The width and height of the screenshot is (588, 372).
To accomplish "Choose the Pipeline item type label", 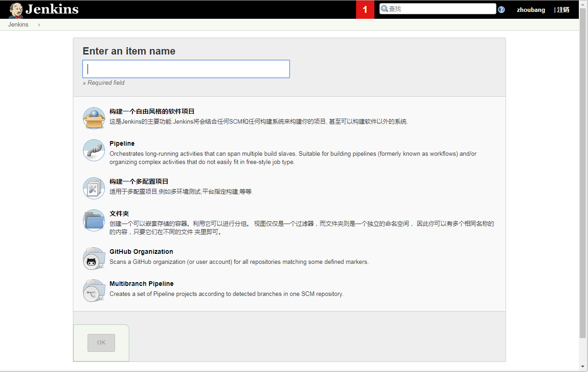I will click(x=122, y=143).
